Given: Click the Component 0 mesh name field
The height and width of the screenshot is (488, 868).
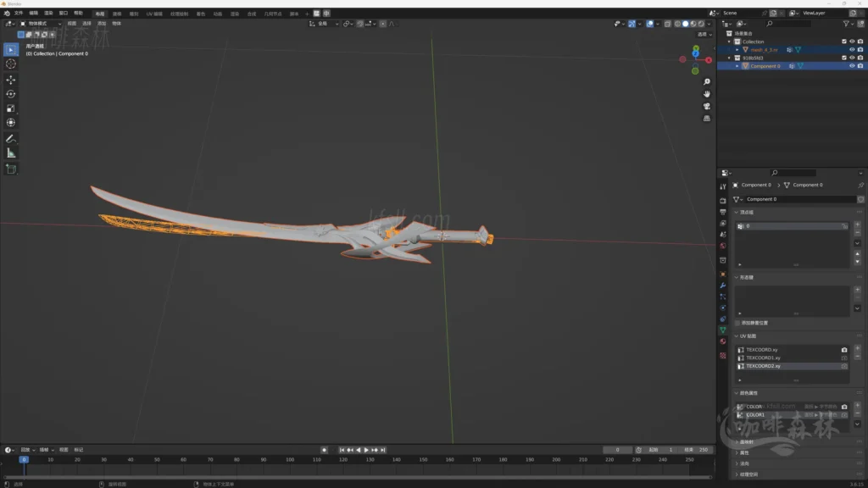Looking at the screenshot, I should pyautogui.click(x=797, y=199).
